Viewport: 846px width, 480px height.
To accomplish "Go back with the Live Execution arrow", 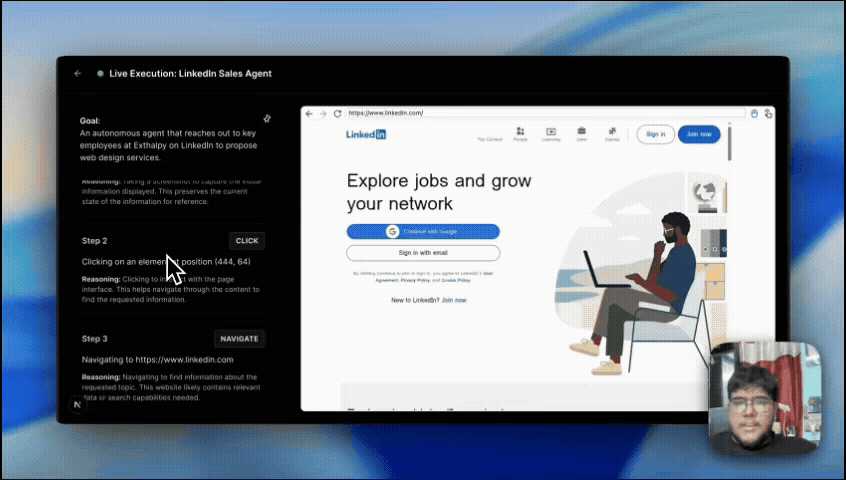I will click(x=78, y=73).
